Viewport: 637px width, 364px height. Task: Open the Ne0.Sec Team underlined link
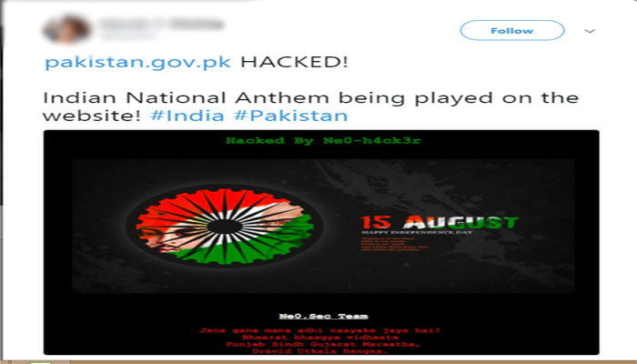(323, 317)
